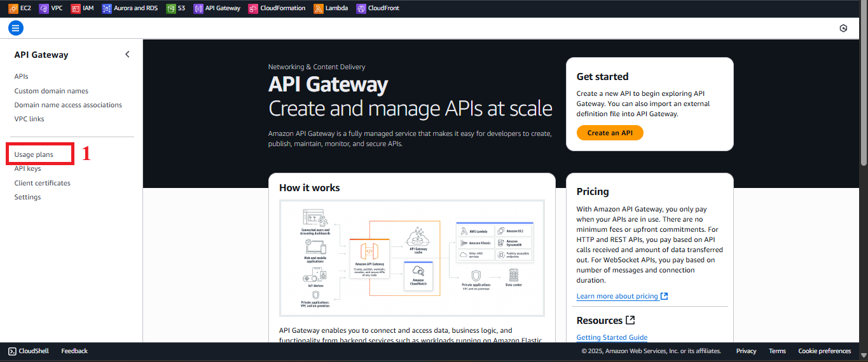Open the CloudFormation service shortcut
This screenshot has width=868, height=362.
click(277, 8)
